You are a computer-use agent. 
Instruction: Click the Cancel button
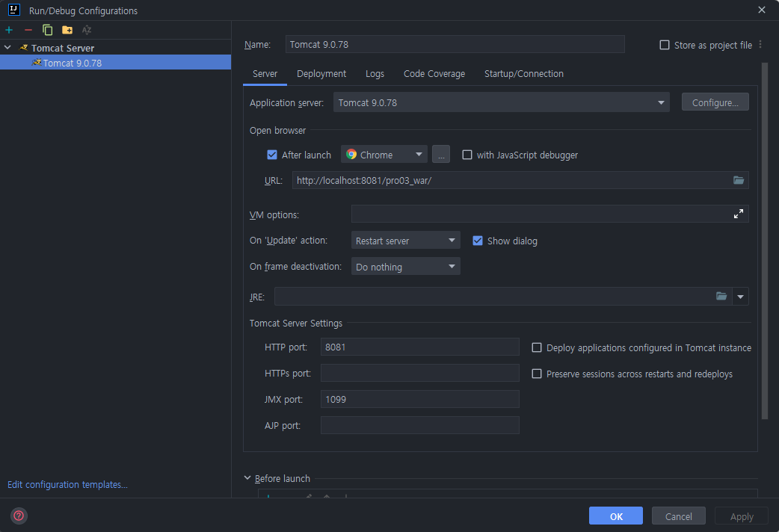click(x=678, y=516)
